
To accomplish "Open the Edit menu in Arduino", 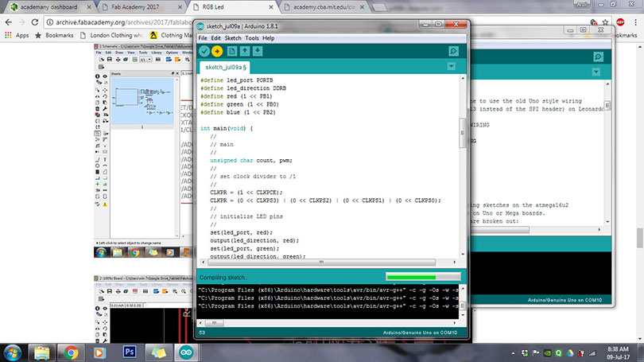I will [215, 38].
